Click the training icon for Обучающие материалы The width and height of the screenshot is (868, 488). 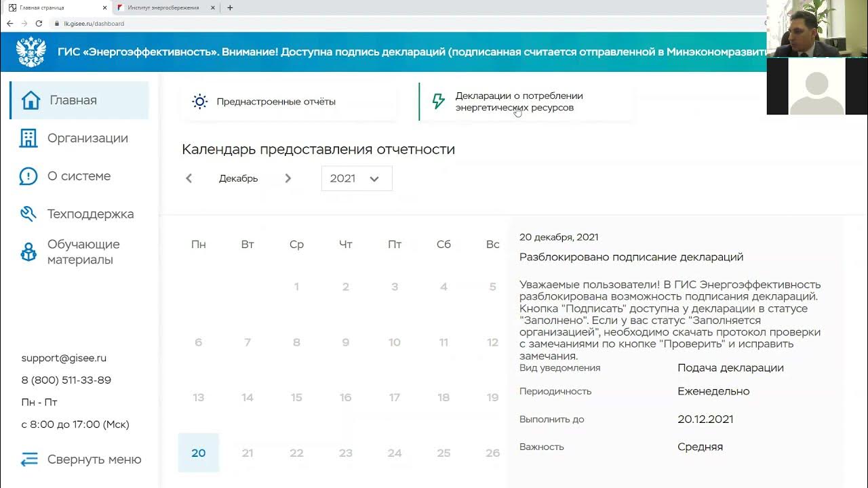coord(28,252)
